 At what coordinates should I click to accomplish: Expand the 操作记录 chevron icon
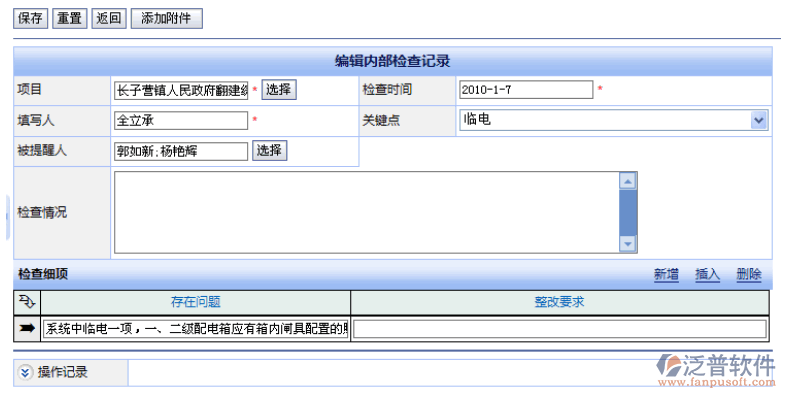click(25, 372)
